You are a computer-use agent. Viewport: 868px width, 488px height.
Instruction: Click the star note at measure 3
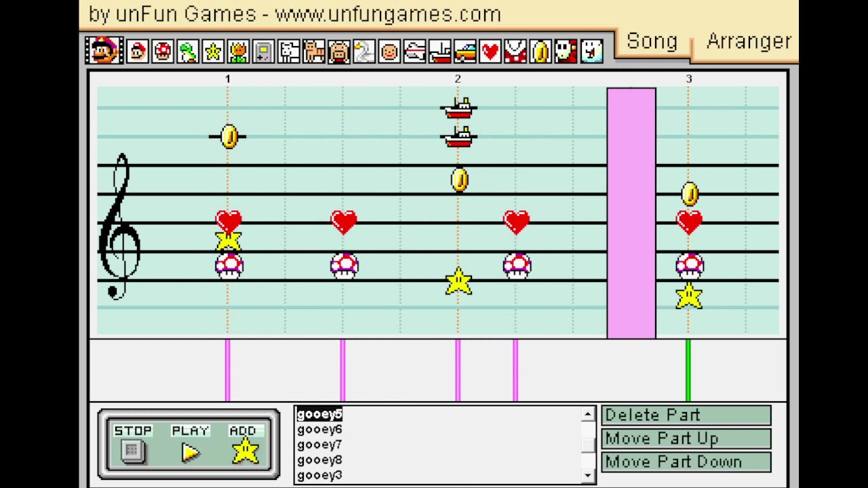[689, 296]
